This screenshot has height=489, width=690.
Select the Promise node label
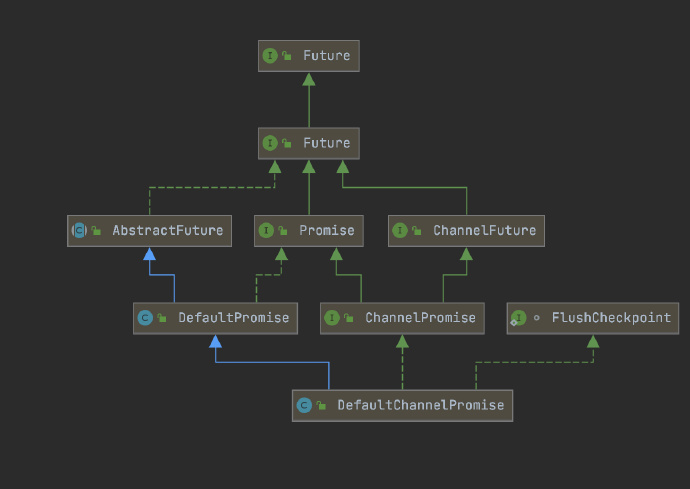pos(327,230)
